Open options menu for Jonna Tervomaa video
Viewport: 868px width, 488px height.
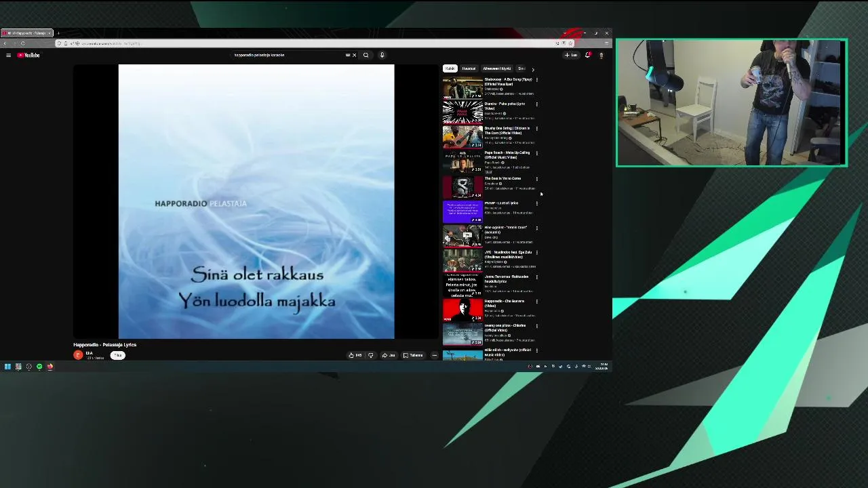pos(537,277)
